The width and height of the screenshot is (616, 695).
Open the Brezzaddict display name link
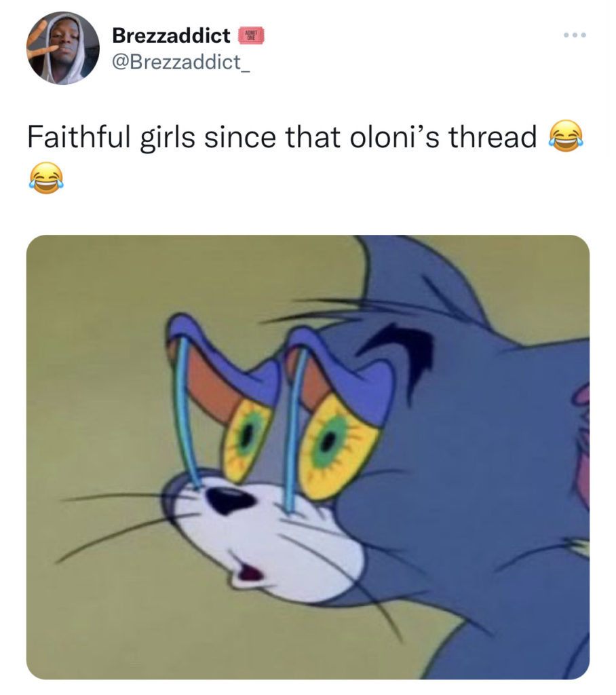click(171, 35)
